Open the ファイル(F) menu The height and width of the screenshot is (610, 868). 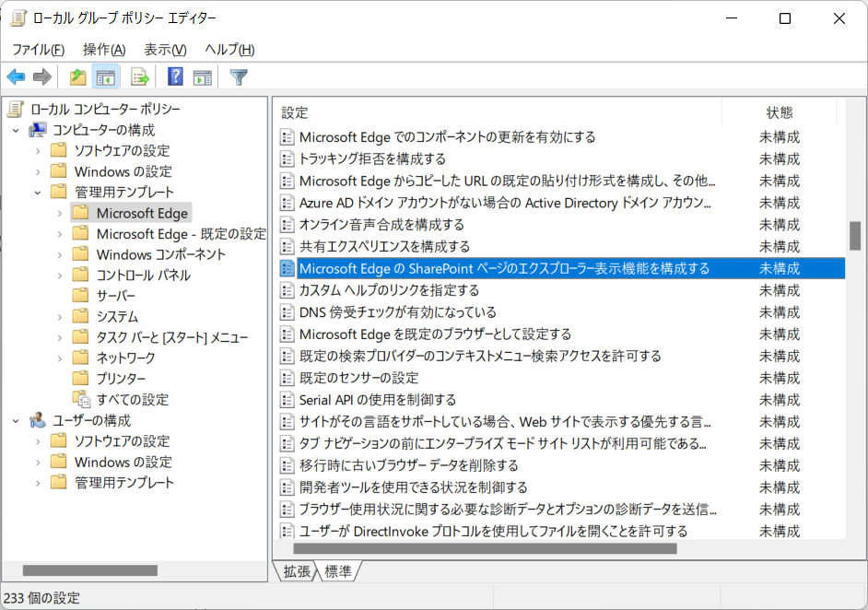38,50
